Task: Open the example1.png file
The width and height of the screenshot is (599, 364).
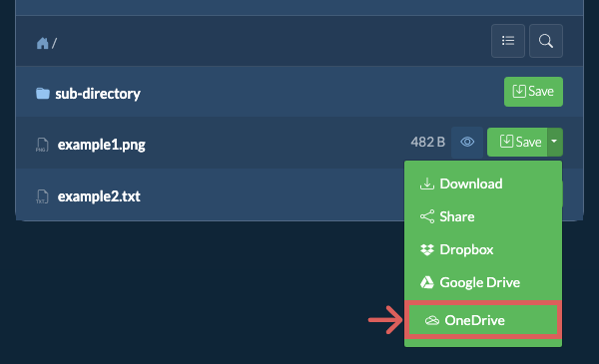Action: pos(101,145)
